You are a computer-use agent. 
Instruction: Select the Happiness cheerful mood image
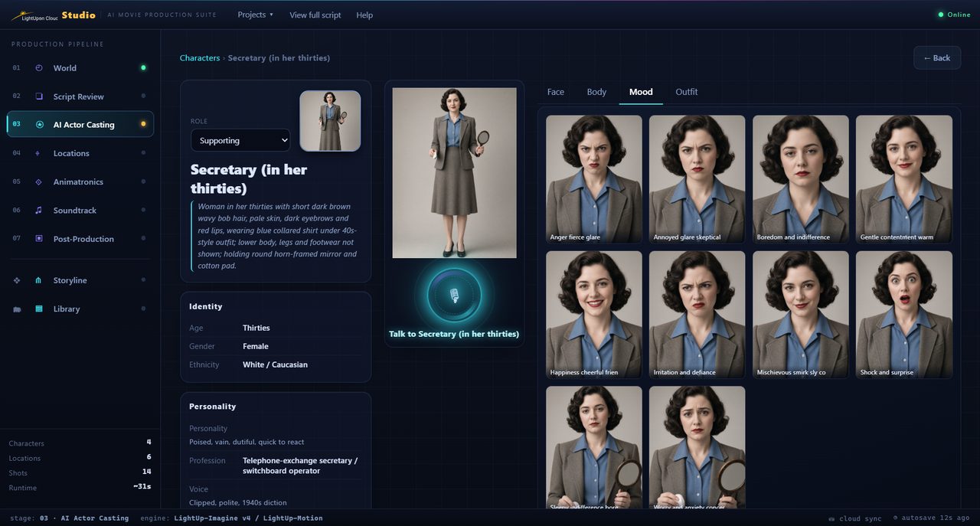pos(594,315)
